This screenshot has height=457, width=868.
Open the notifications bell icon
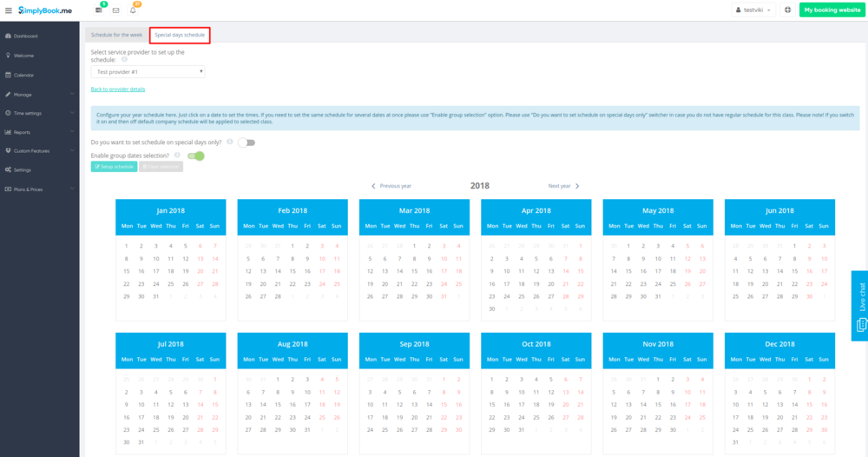click(133, 10)
